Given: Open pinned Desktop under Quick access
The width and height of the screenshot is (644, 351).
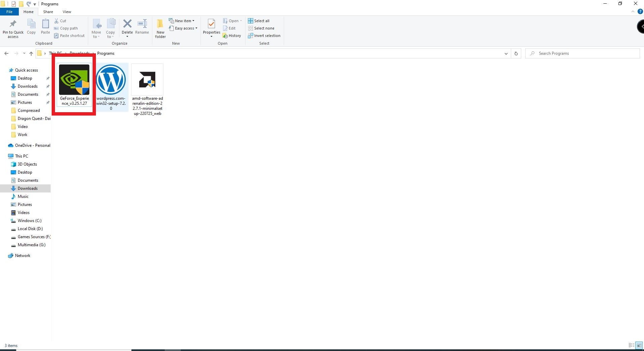Looking at the screenshot, I should pos(25,78).
